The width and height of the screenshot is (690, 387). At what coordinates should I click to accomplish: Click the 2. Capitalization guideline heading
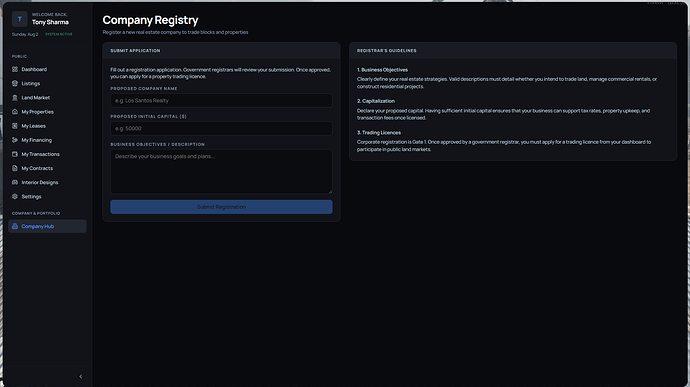[376, 101]
